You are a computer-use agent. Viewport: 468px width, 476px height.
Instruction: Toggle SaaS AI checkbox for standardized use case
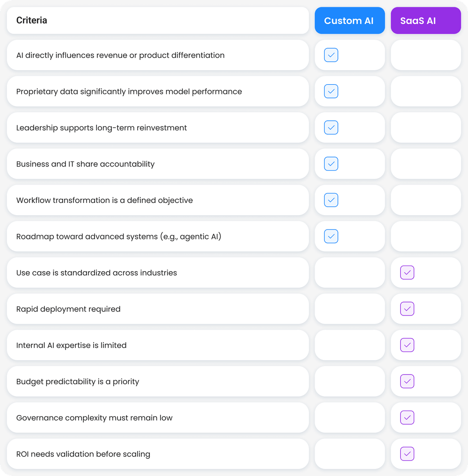407,273
